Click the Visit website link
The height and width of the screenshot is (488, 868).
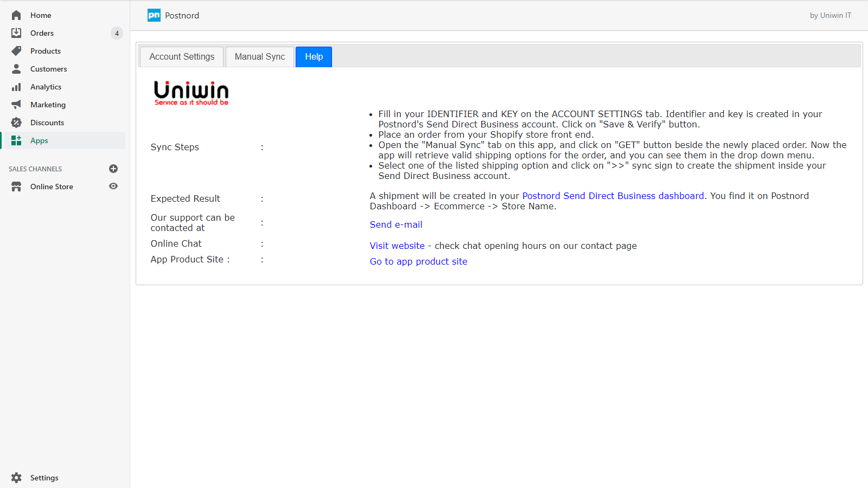[397, 246]
